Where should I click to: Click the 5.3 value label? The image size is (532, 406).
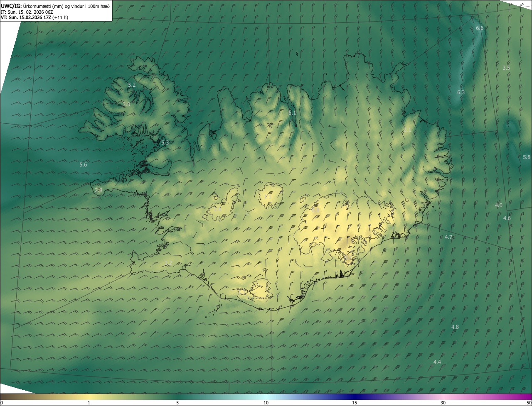point(165,142)
